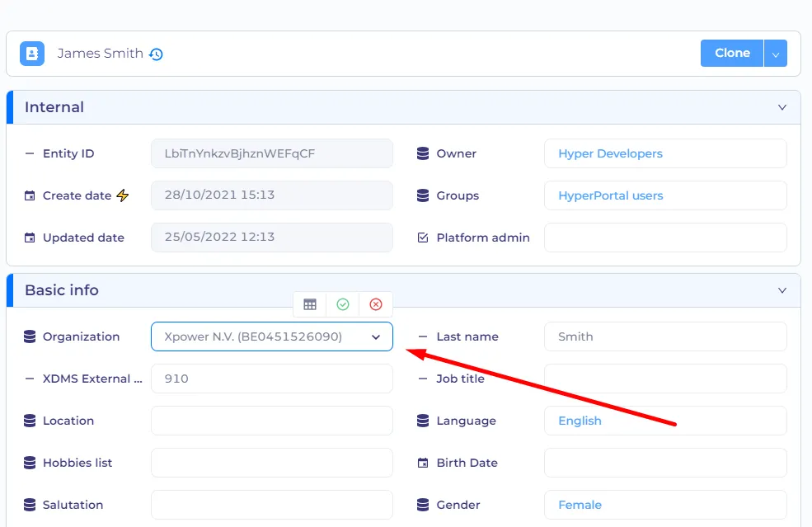Image resolution: width=812 pixels, height=527 pixels.
Task: Click the database icon next to Language
Action: 423,421
